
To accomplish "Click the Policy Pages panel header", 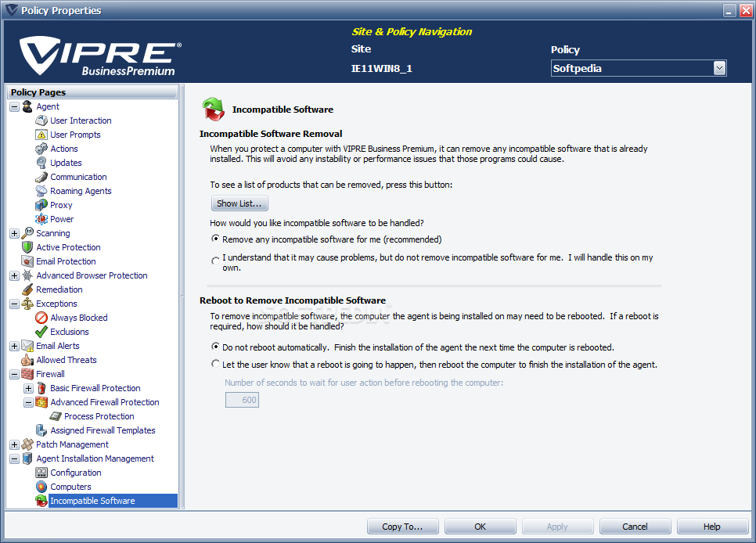I will click(92, 92).
